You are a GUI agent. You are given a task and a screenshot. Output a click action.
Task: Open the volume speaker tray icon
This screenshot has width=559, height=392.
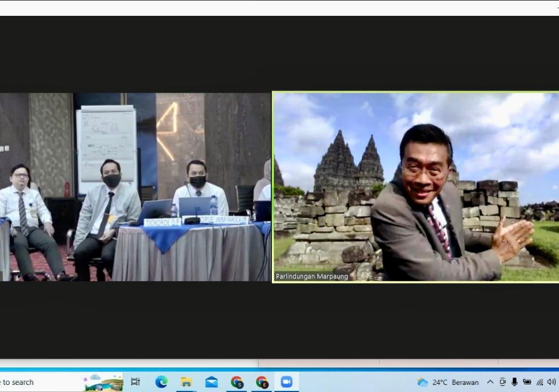click(551, 382)
